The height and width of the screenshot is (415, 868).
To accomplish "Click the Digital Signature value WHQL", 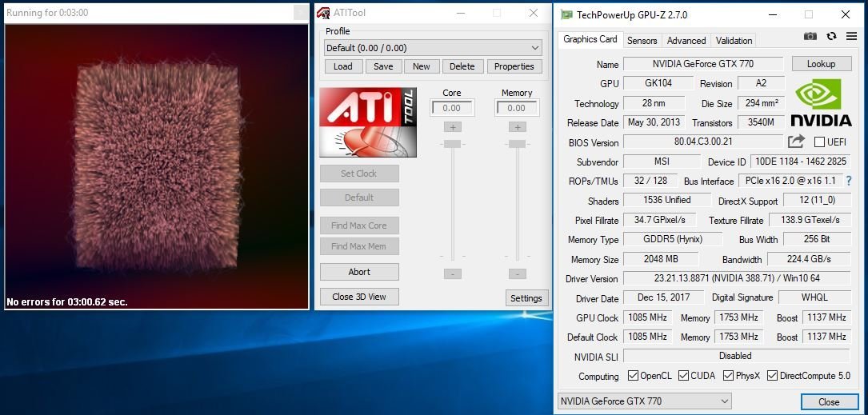I will tap(814, 297).
